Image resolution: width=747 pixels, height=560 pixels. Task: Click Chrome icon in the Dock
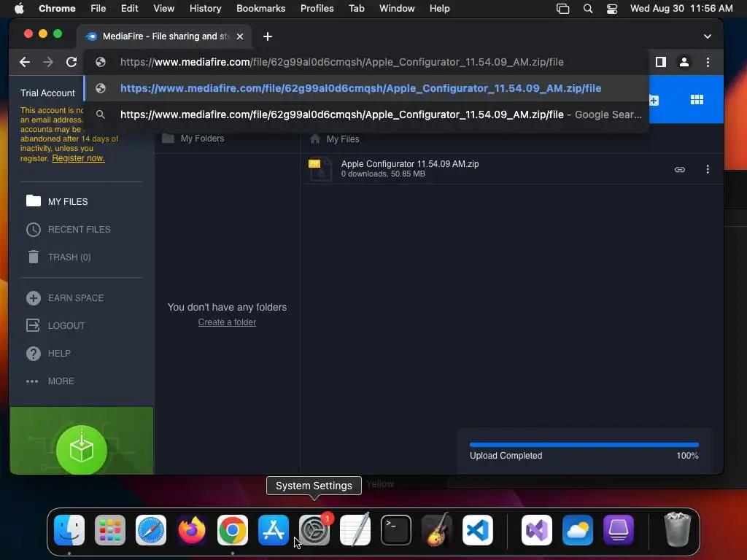coord(233,530)
